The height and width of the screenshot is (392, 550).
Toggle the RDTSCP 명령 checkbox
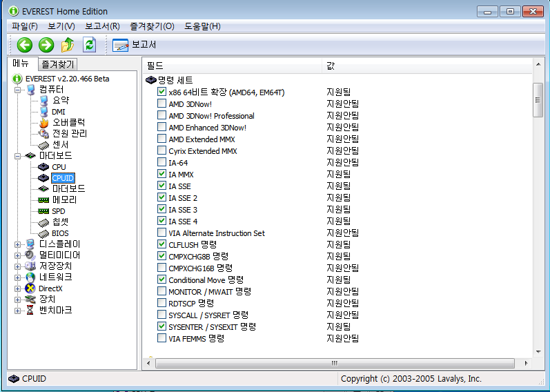pyautogui.click(x=161, y=303)
